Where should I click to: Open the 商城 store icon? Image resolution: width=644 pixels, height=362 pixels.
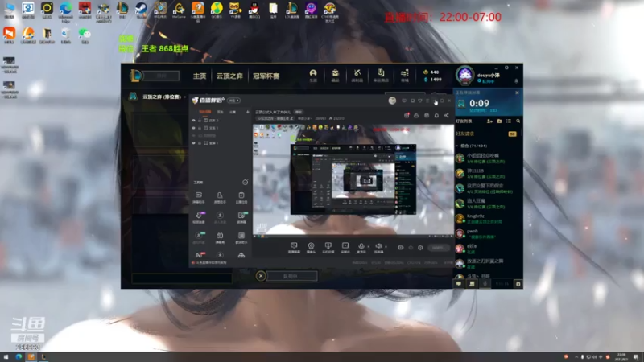click(405, 75)
